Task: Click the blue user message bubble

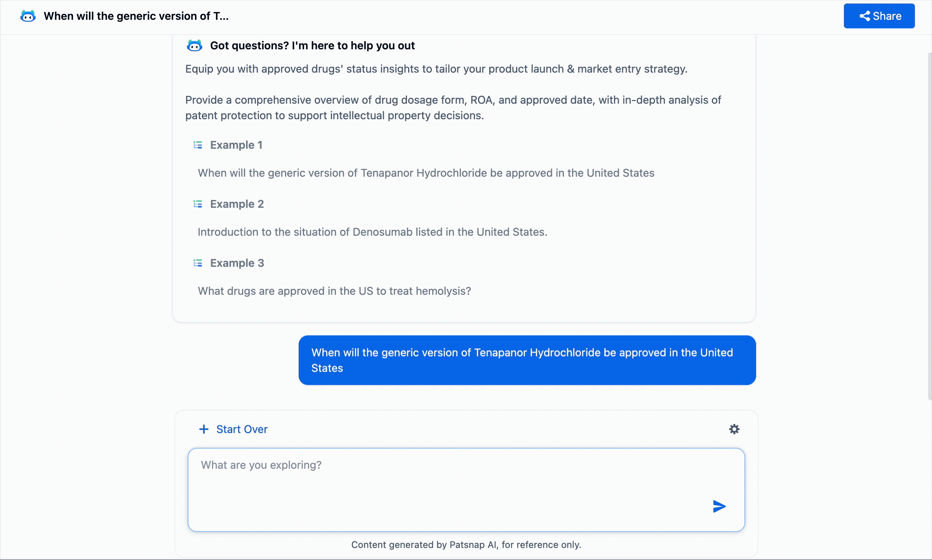Action: (x=527, y=360)
